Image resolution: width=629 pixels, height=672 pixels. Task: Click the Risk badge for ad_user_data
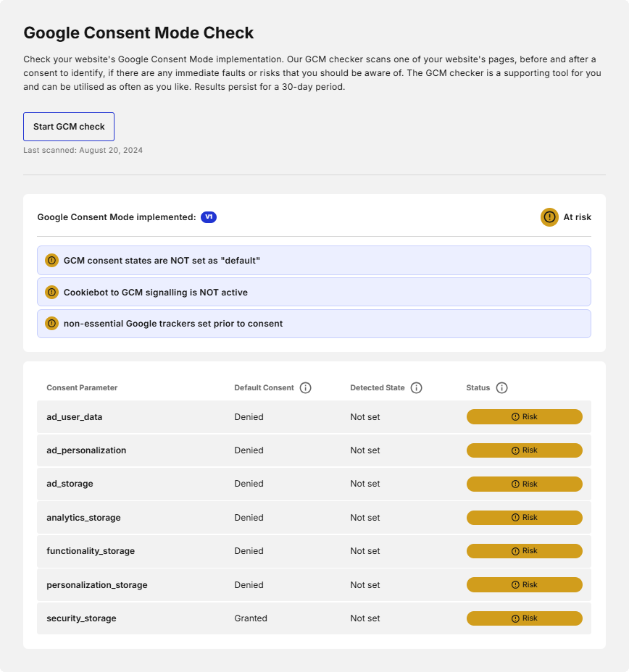pos(525,416)
